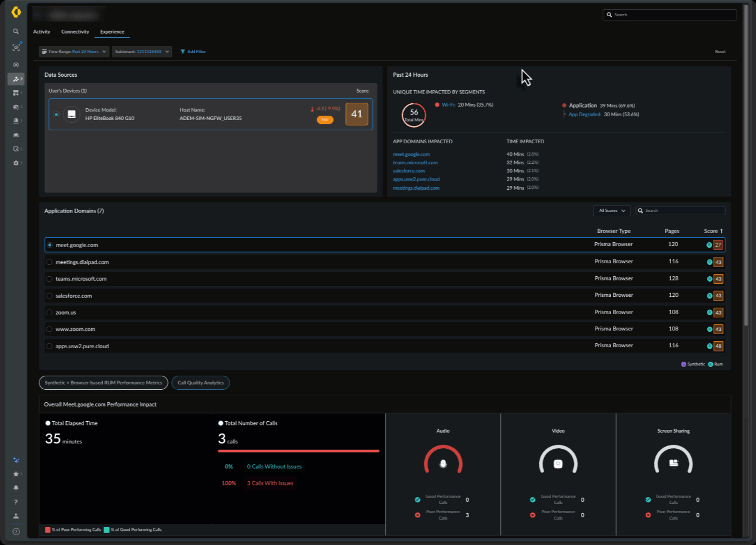Open the teams.microsoft.com impacted domain link
Viewport: 756px width, 545px height.
[415, 162]
